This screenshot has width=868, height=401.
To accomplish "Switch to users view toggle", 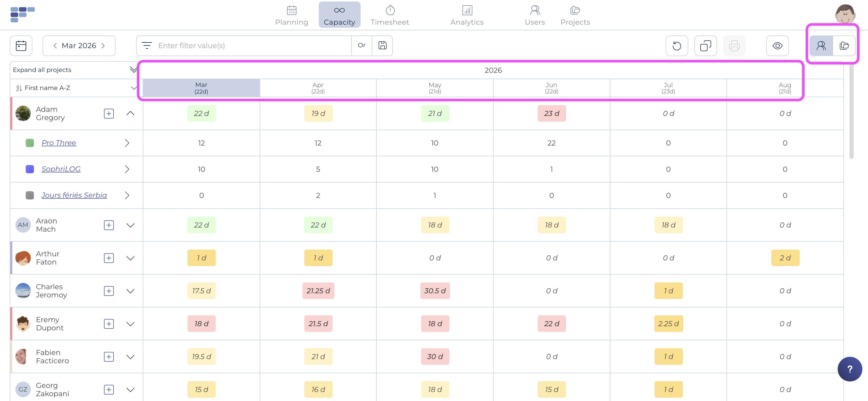I will [821, 45].
